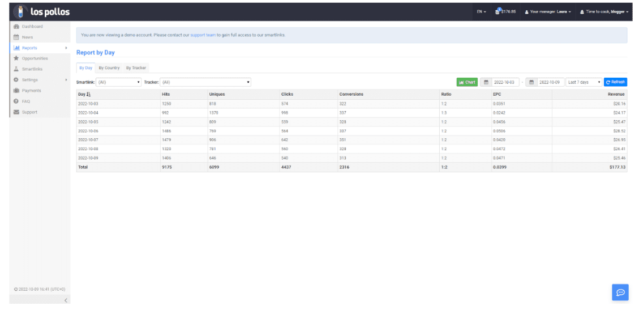Open Payments in the sidebar
644x327 pixels.
[x=31, y=91]
